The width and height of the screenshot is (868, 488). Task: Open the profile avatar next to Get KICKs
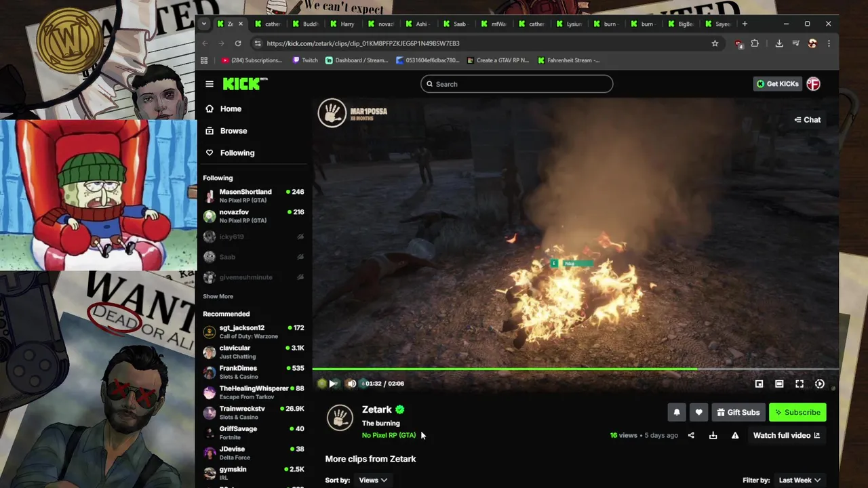tap(813, 84)
